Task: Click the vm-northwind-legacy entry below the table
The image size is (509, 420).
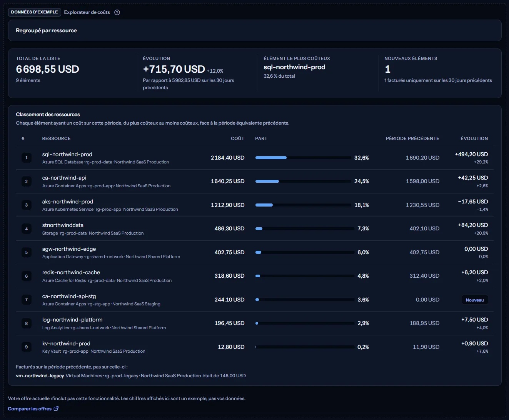Action: click(x=40, y=376)
